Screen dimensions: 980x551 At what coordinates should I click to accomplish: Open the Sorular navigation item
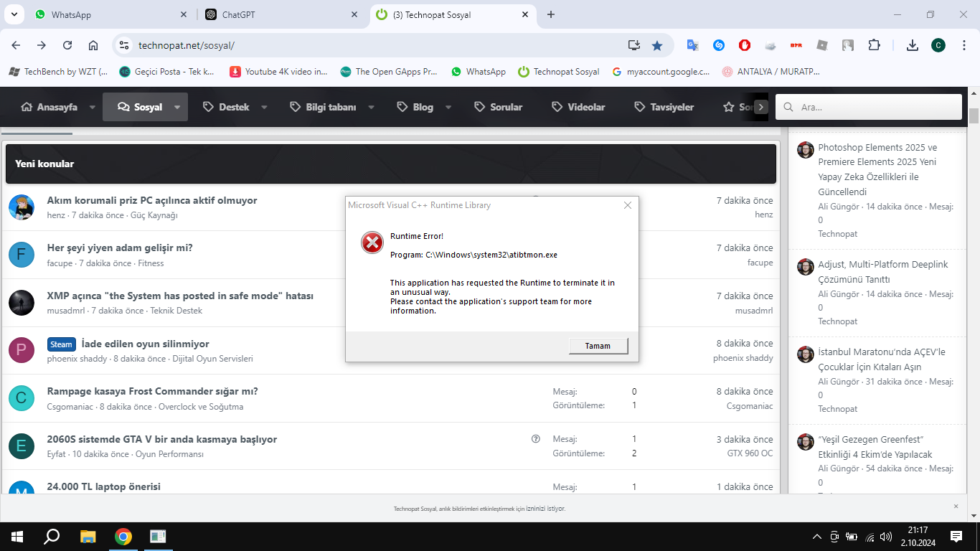click(498, 107)
